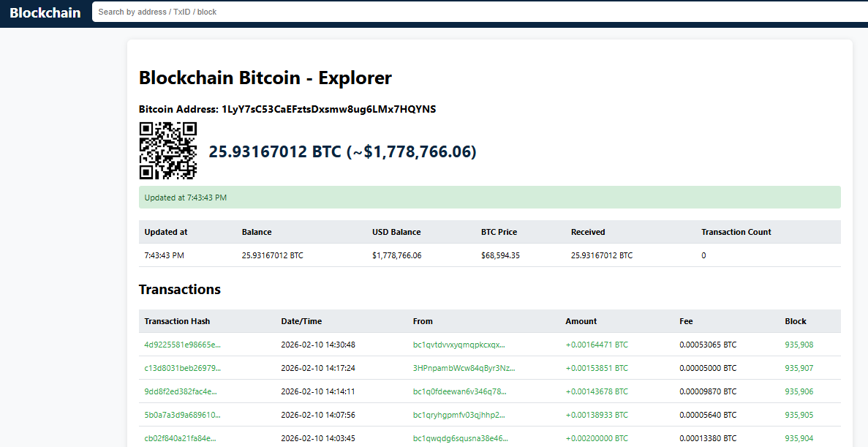Click the BTC Price value $68,594.35

click(x=500, y=255)
